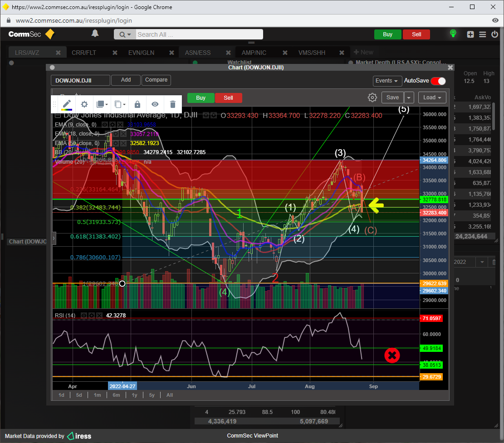Toggle the AutoSave switch
This screenshot has width=504, height=443.
click(x=438, y=81)
